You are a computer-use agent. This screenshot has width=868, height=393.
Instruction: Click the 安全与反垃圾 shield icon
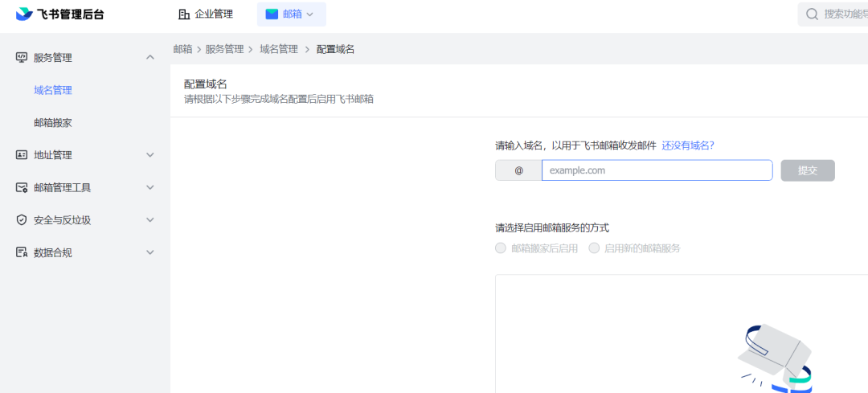click(x=22, y=220)
